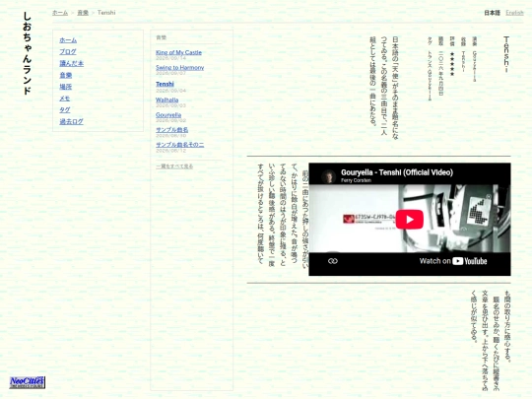Open the Watch on YouTube logo link
532x399 pixels.
click(453, 261)
